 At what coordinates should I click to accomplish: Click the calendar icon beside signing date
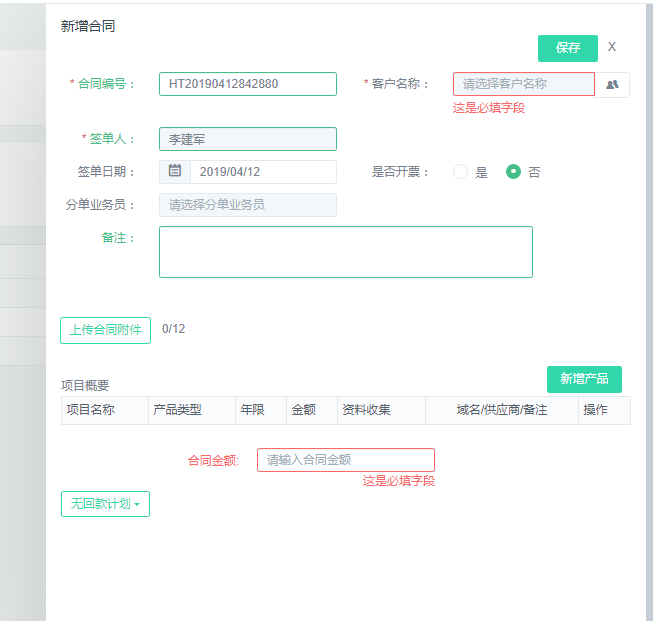point(174,171)
